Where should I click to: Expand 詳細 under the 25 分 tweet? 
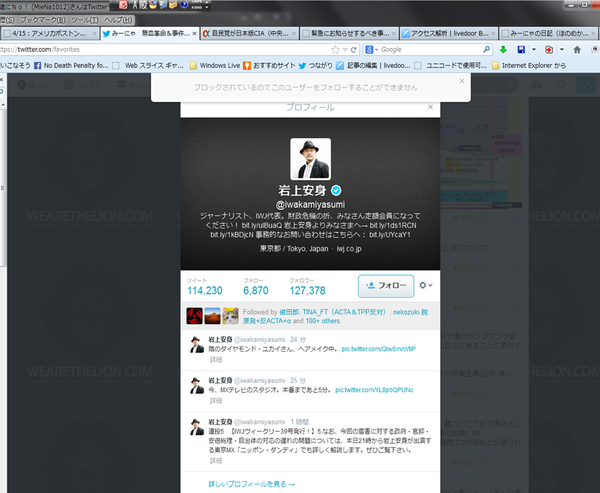216,400
